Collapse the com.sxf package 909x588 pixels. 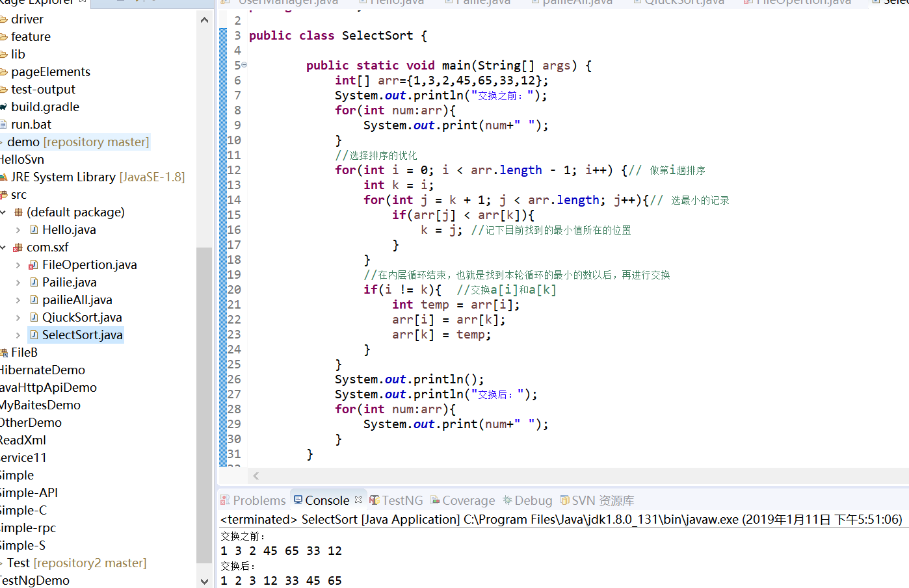pos(3,247)
